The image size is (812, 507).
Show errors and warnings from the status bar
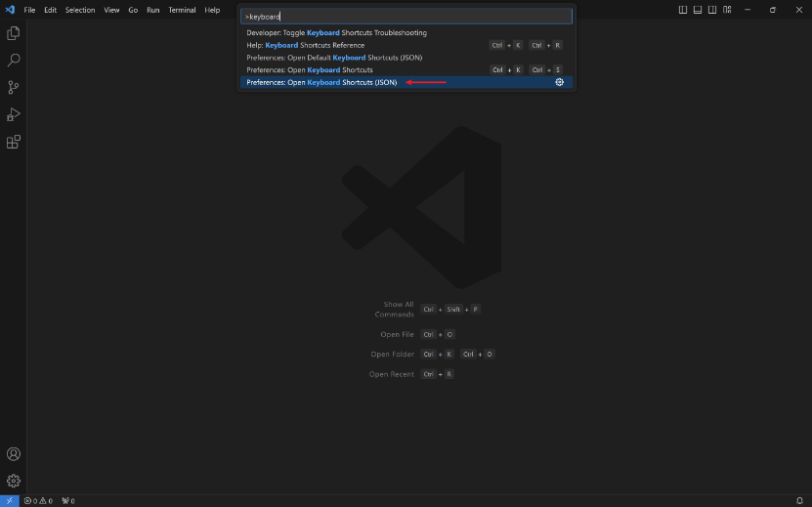38,501
